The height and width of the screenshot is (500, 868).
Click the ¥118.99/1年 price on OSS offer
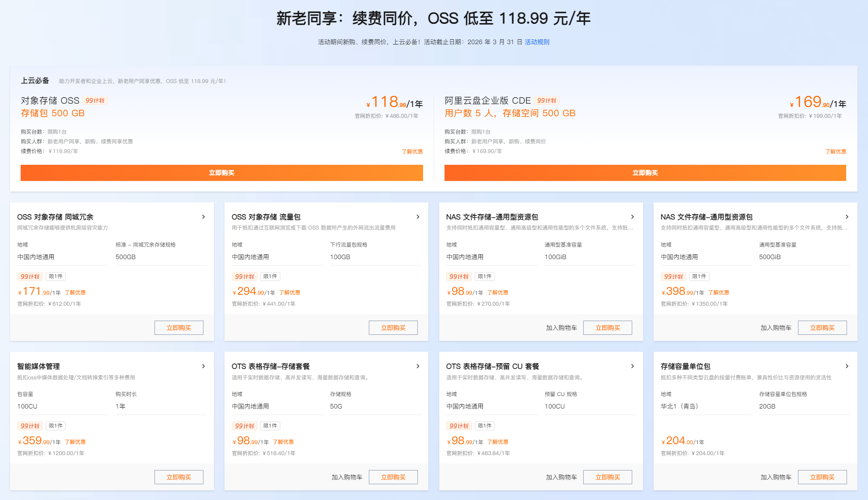[395, 102]
